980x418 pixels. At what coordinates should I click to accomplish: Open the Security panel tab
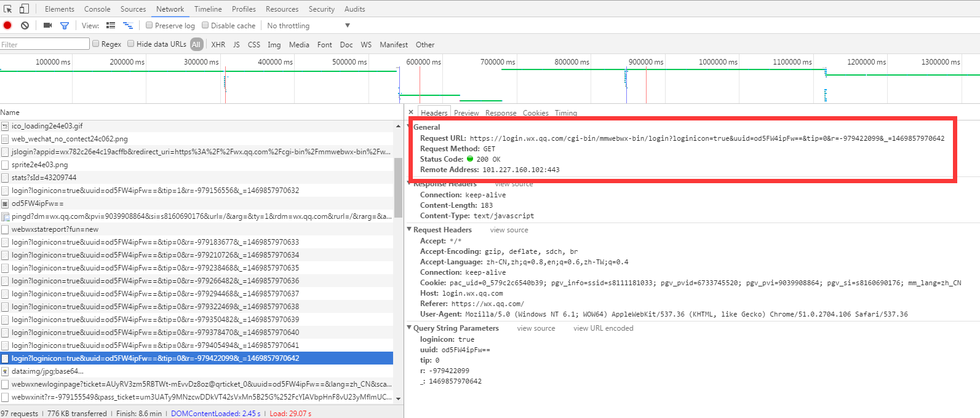(x=322, y=9)
